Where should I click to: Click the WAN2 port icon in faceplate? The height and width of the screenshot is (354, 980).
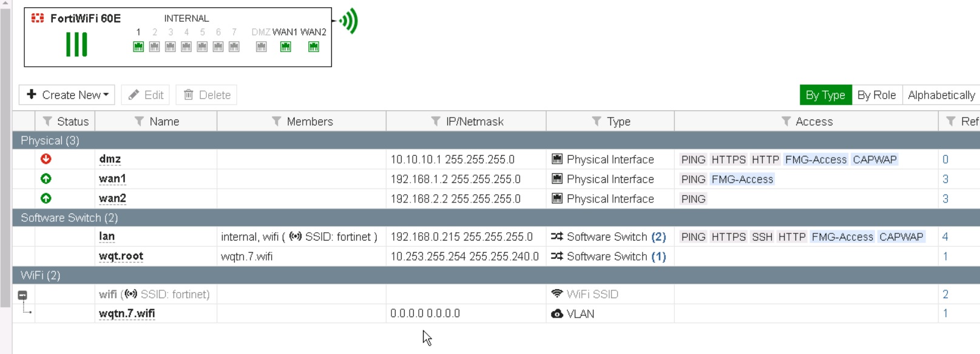click(313, 47)
